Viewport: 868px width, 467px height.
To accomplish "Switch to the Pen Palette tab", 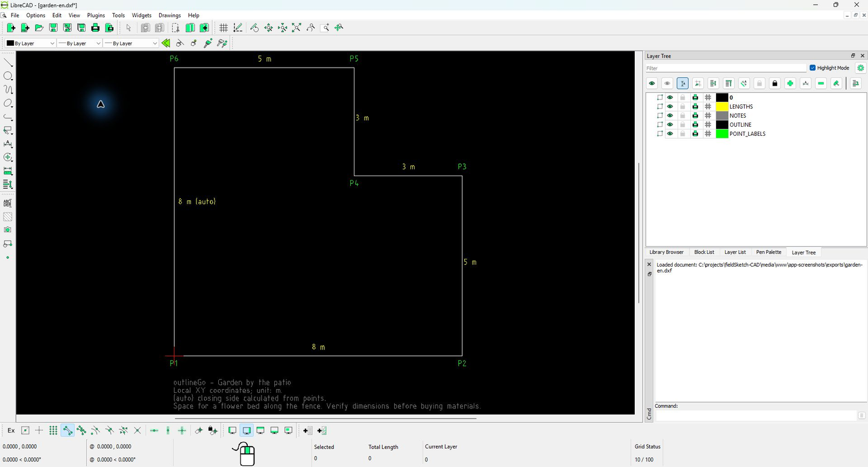I will [769, 252].
